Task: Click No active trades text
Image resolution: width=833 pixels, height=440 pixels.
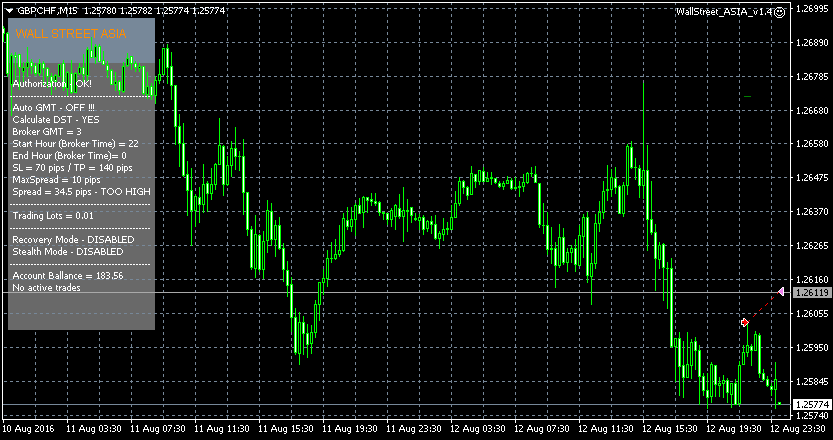Action: pyautogui.click(x=46, y=287)
